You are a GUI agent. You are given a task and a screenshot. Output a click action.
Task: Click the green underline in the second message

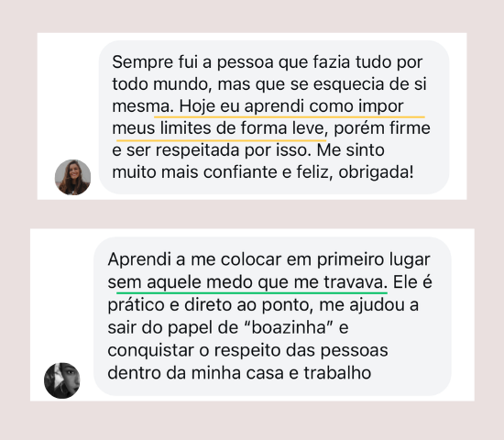252,293
